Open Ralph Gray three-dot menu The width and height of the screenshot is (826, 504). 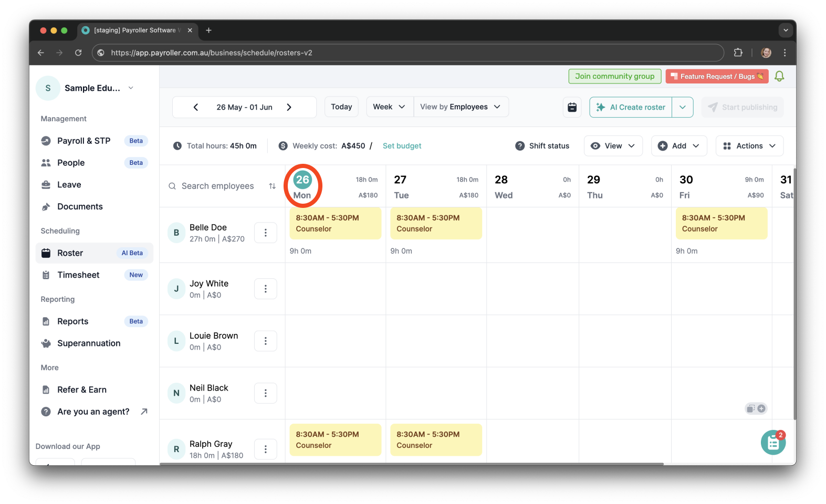(x=266, y=449)
